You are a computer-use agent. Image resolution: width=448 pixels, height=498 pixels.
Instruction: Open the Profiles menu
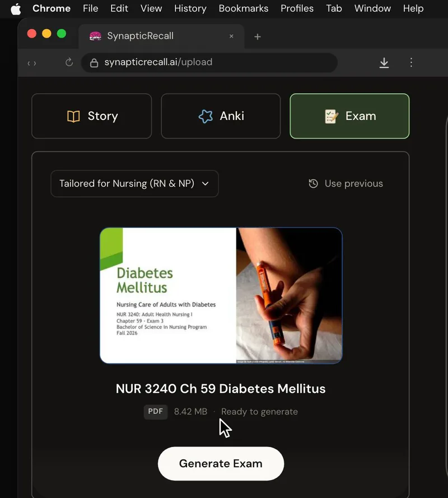[x=297, y=8]
